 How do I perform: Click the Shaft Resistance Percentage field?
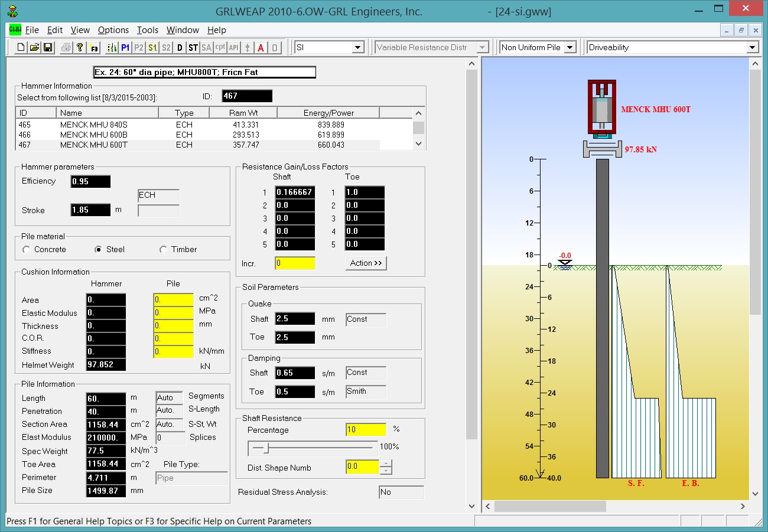[366, 430]
